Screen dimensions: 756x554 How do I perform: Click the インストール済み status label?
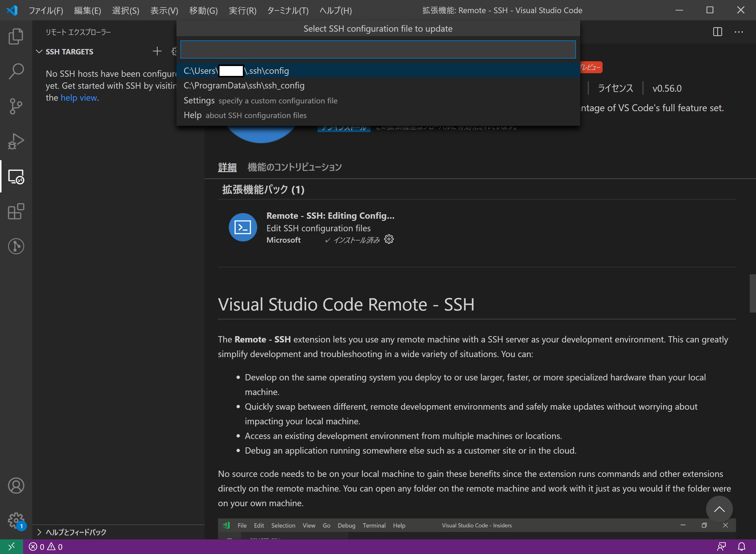352,240
